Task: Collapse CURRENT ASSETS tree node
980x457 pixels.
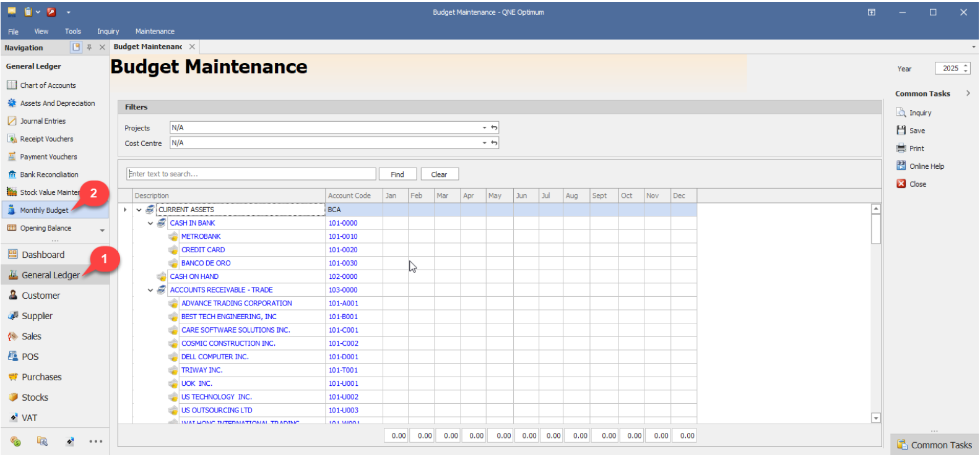Action: click(139, 210)
